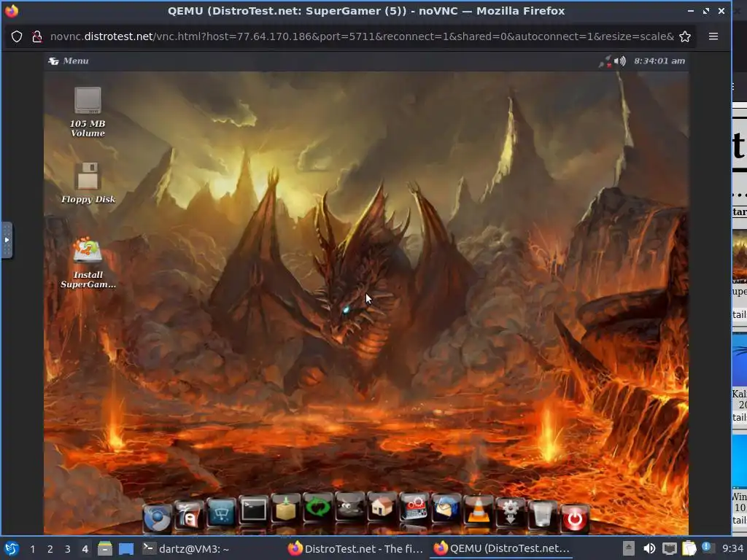Open the guest desktop Menu

(x=69, y=61)
